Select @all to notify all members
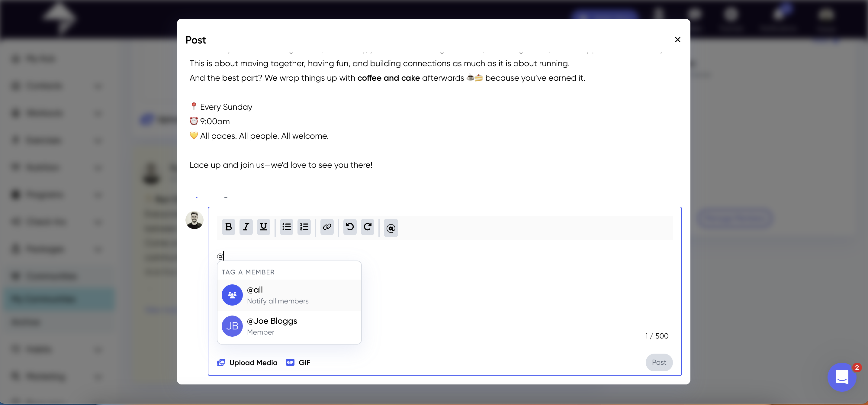The image size is (868, 405). click(289, 295)
